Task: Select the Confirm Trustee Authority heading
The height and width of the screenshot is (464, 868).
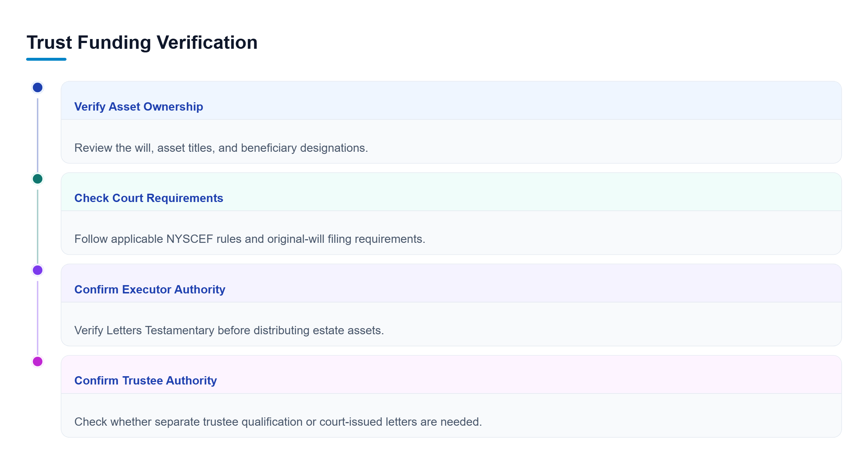Action: (x=145, y=381)
